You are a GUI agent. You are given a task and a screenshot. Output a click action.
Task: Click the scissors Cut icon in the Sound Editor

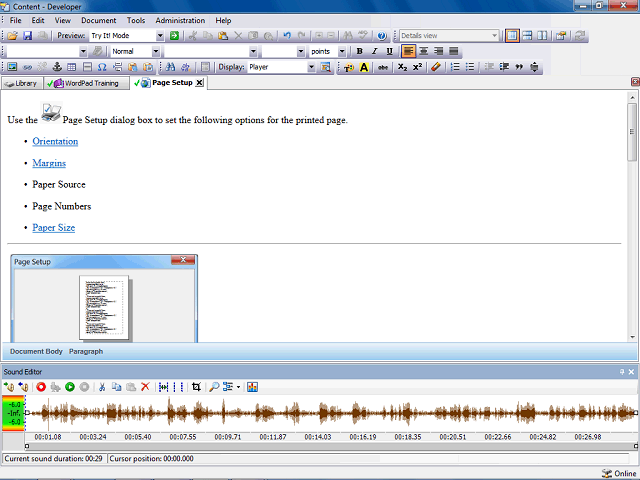[x=102, y=387]
